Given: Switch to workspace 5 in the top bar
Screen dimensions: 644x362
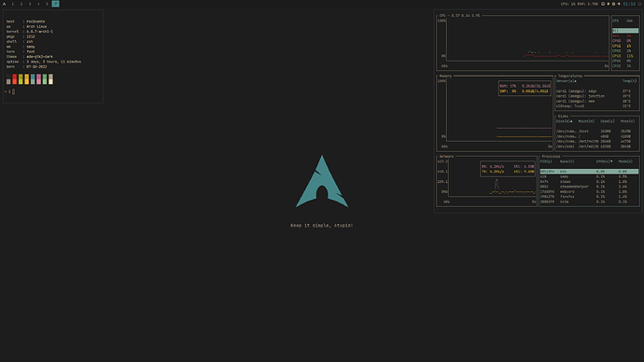Looking at the screenshot, I should point(47,4).
